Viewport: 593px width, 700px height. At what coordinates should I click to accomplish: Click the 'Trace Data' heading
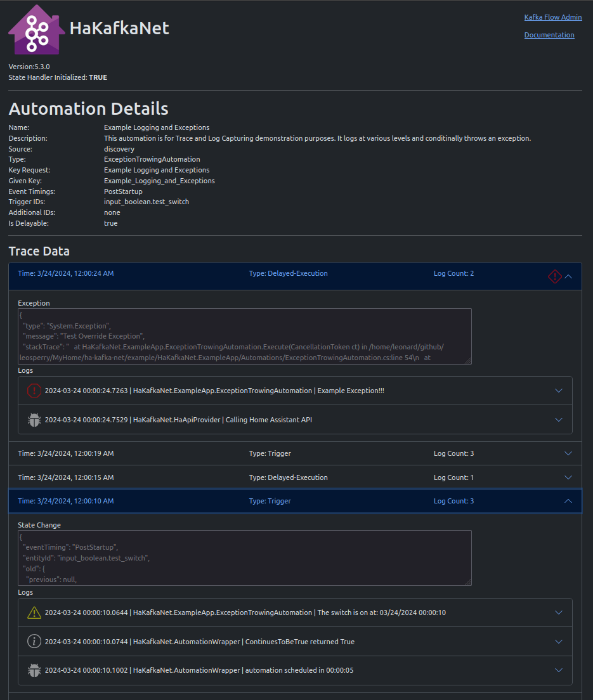tap(39, 251)
